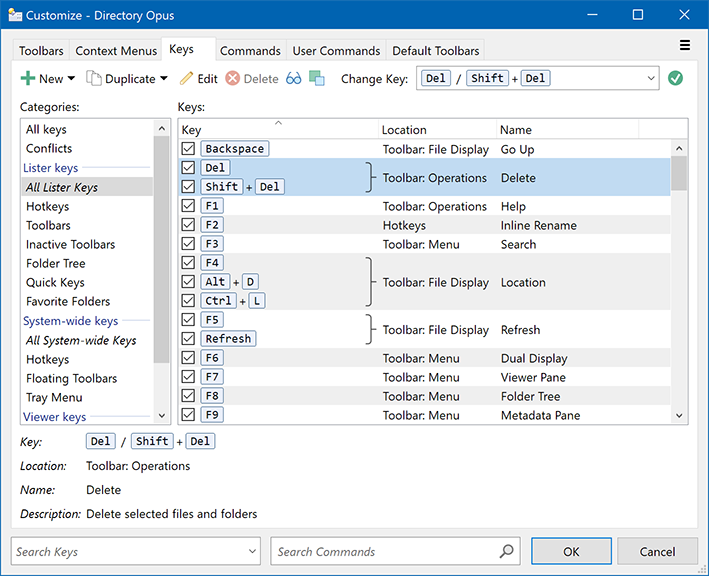709x576 pixels.
Task: Select Quick Keys category
Action: pyautogui.click(x=87, y=282)
